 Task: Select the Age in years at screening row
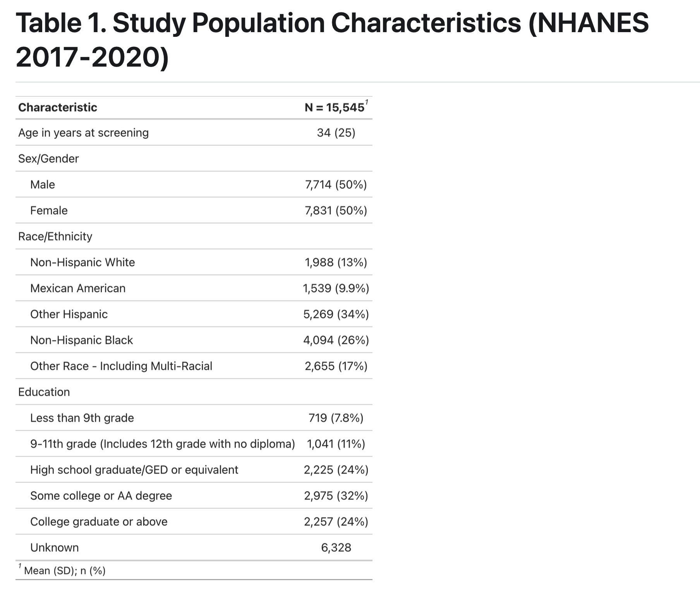point(83,133)
